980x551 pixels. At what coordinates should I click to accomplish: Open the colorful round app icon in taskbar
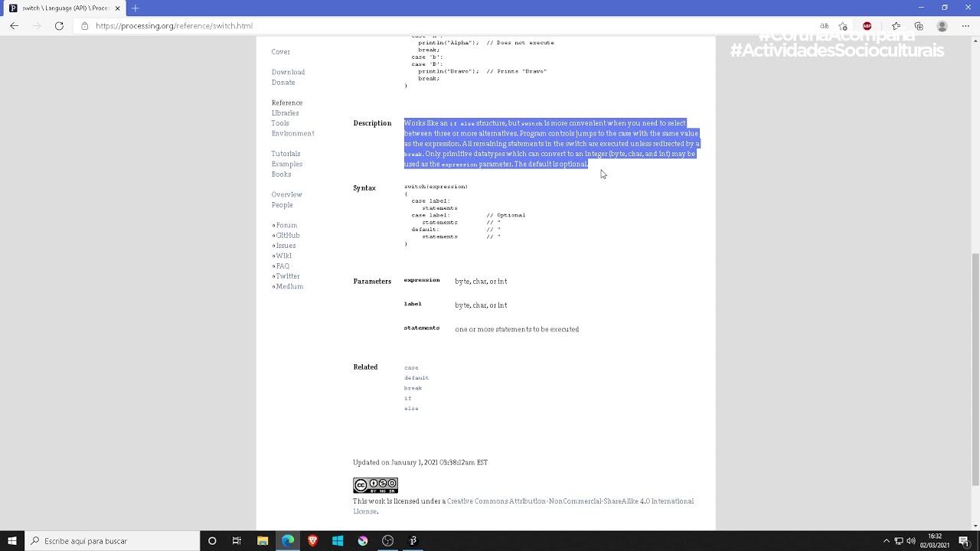(363, 541)
